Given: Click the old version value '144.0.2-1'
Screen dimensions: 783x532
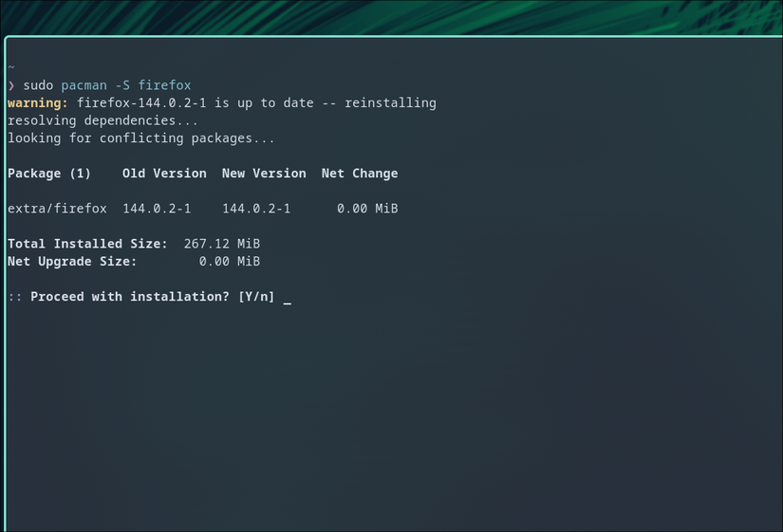Looking at the screenshot, I should 157,209.
